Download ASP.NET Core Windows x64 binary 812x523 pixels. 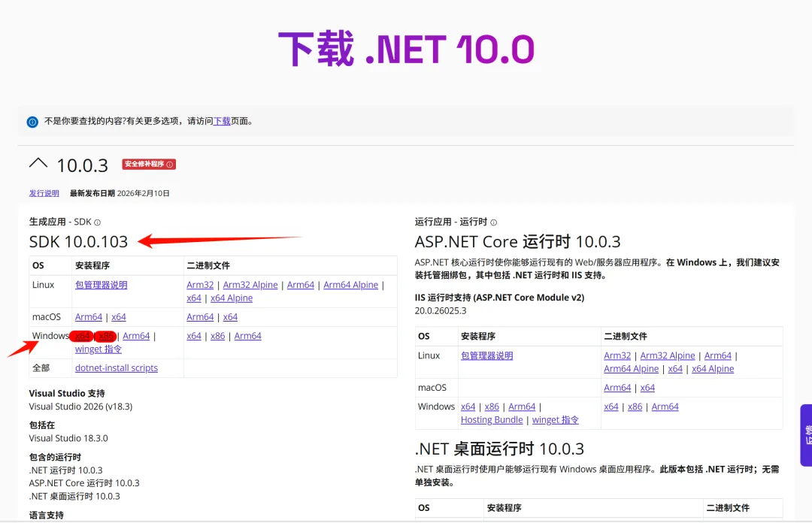click(x=611, y=407)
